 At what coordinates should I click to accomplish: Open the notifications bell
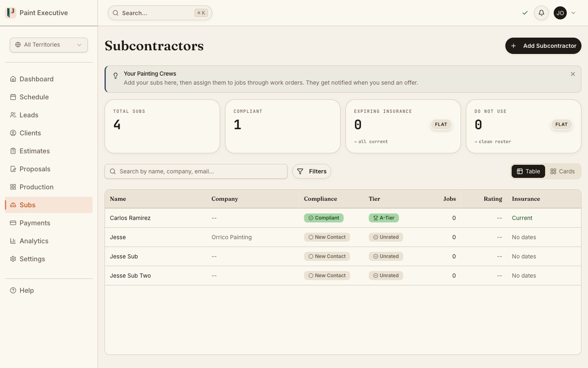pyautogui.click(x=541, y=13)
